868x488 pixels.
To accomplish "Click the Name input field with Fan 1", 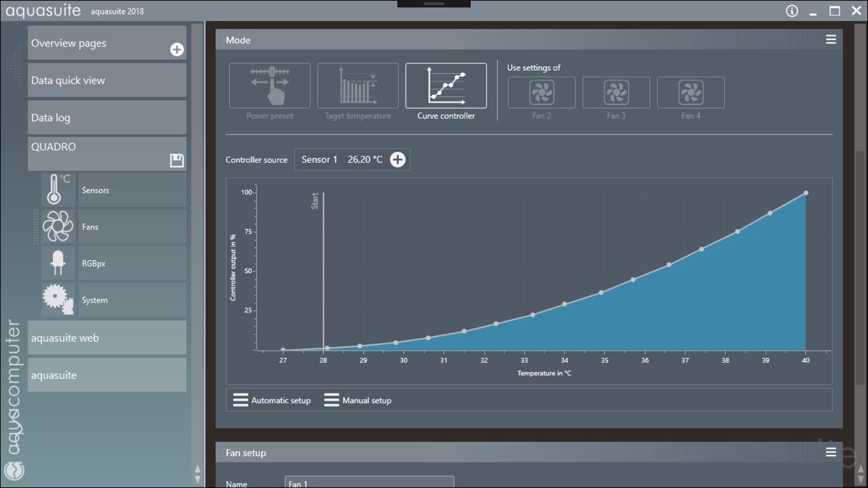I will [x=370, y=482].
